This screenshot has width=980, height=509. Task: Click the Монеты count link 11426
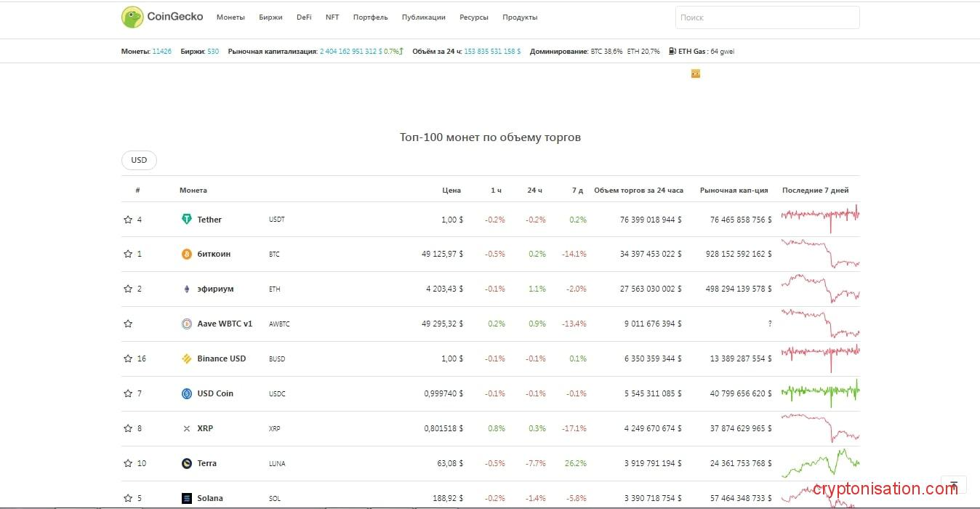161,52
